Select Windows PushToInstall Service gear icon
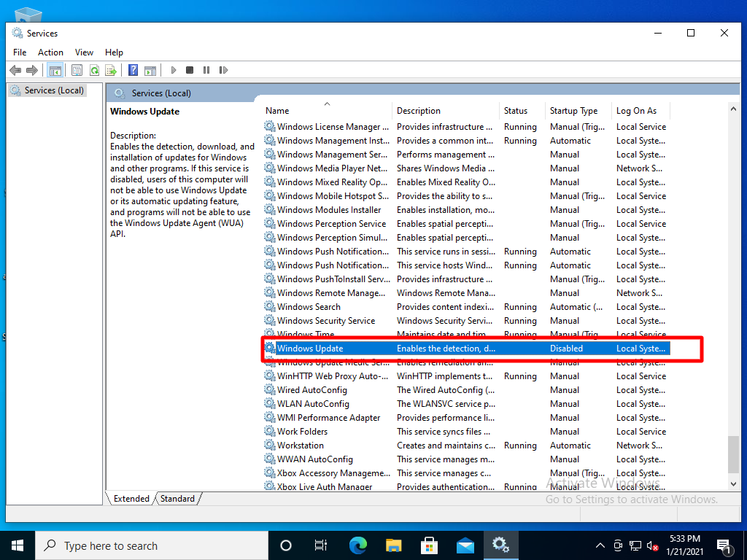747x560 pixels. coord(270,279)
